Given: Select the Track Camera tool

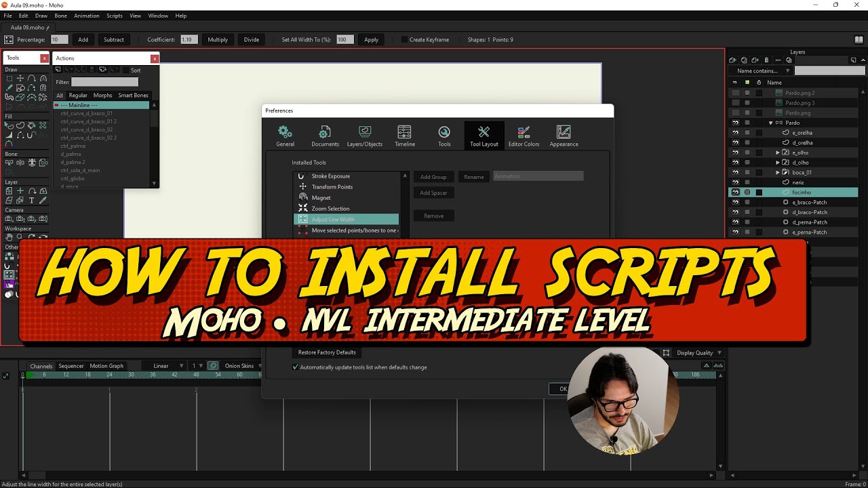Looking at the screenshot, I should (x=9, y=219).
